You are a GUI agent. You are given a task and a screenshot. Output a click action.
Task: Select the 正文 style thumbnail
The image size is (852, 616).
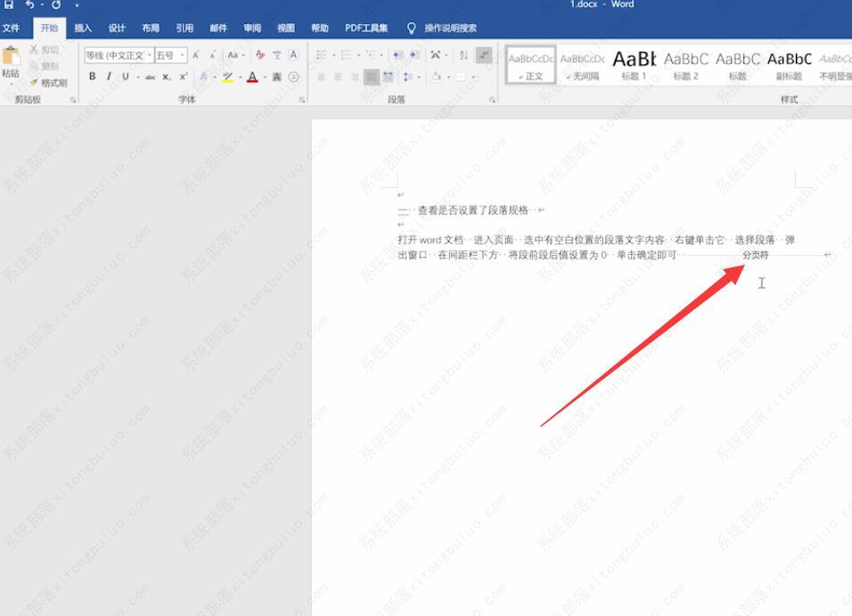tap(531, 65)
